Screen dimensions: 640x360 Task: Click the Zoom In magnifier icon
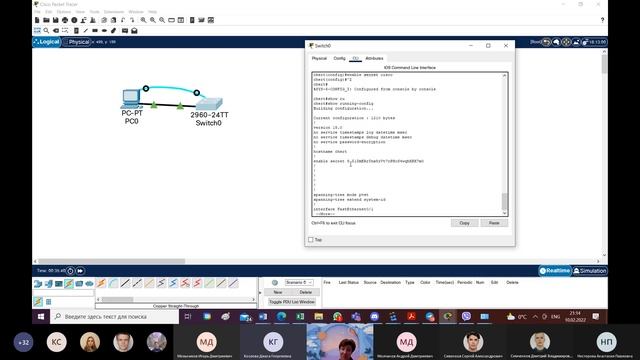143,20
